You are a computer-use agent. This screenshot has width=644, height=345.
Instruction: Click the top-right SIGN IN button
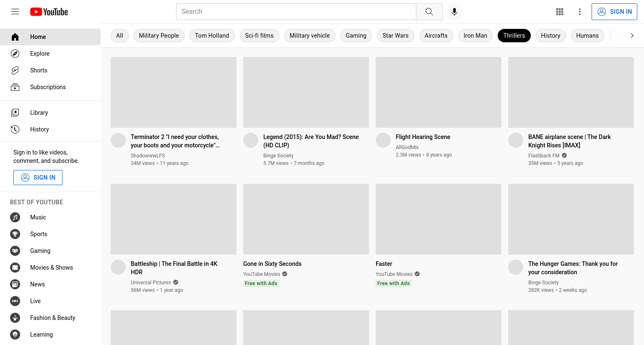[x=614, y=12]
